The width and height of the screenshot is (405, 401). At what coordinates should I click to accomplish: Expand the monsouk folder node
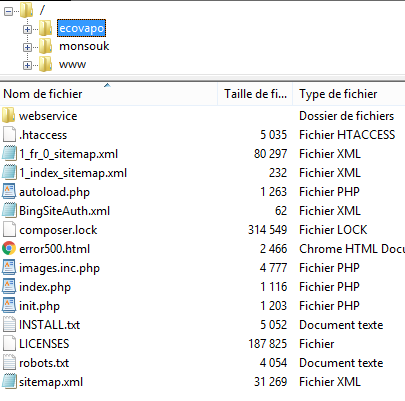(27, 47)
